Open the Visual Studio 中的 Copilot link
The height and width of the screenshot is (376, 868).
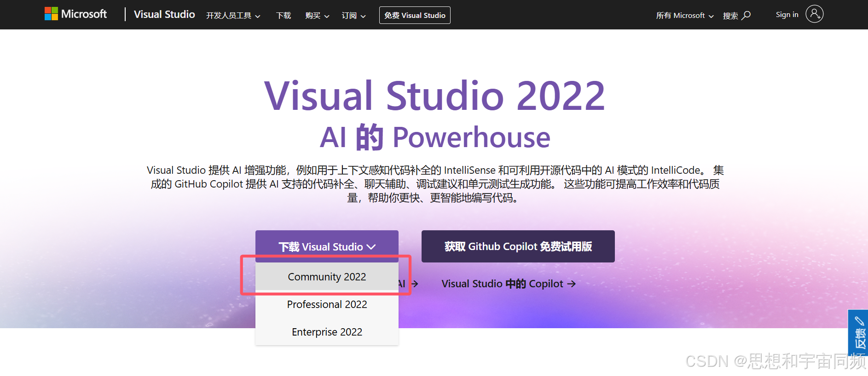coord(509,284)
